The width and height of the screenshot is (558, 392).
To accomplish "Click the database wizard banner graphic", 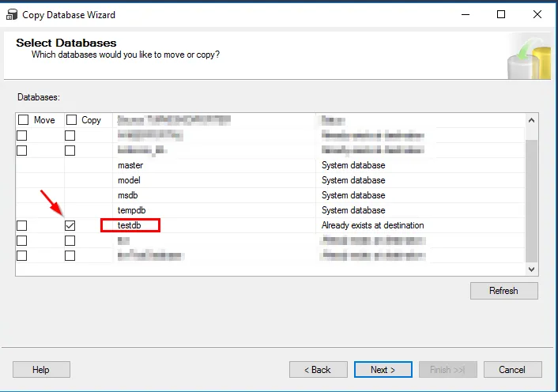I will (529, 57).
